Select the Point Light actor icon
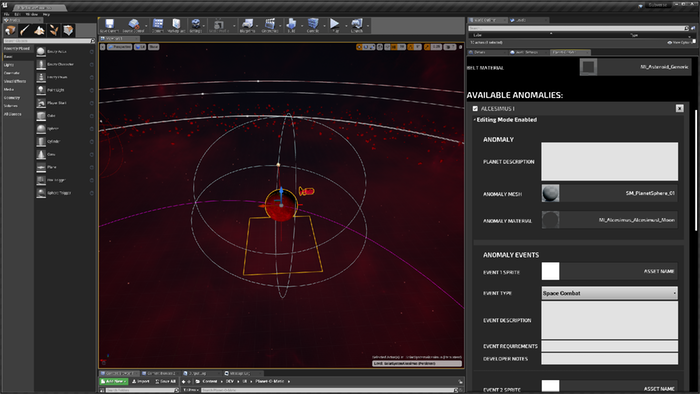 41,90
